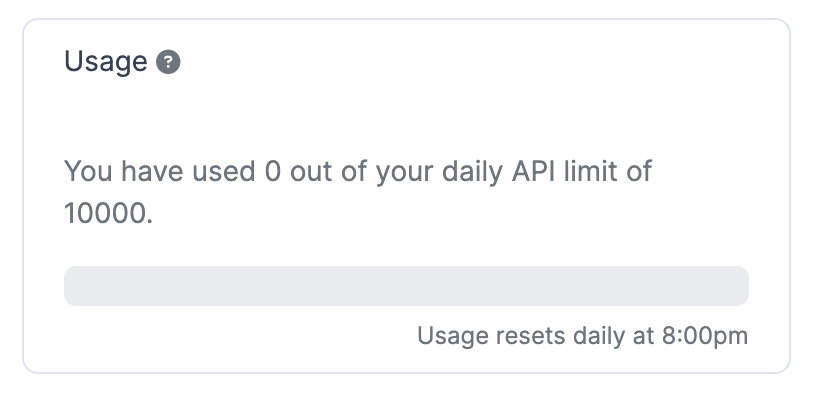Click the Usage resets daily at 8:00pm note
836x394 pixels.
pos(582,336)
